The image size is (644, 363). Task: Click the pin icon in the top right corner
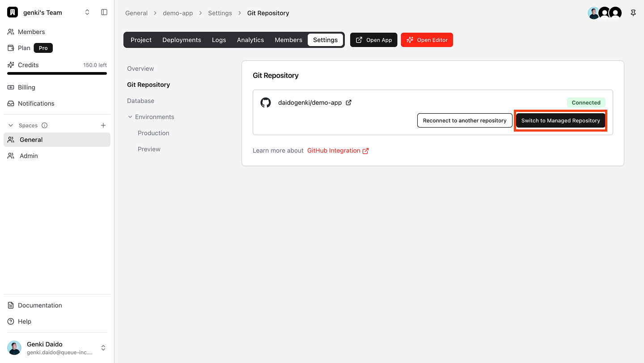pos(633,13)
